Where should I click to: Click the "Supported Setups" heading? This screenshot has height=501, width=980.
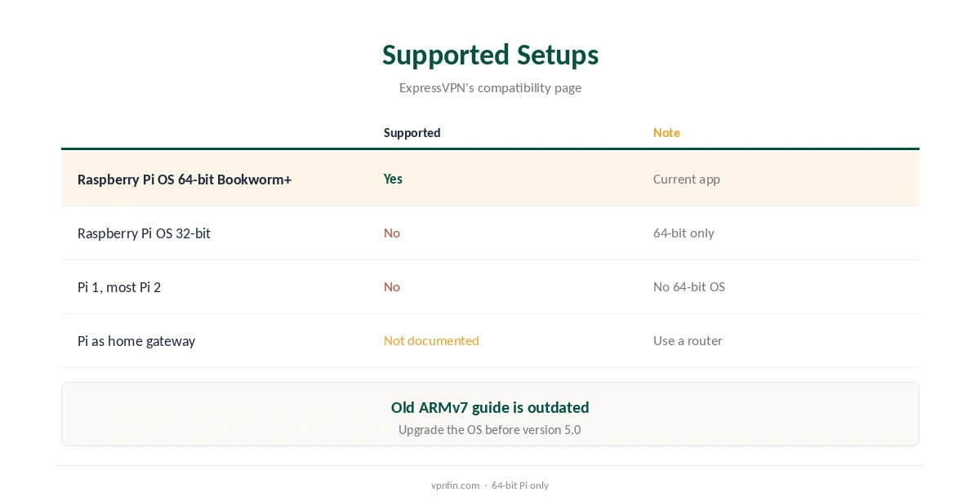pyautogui.click(x=490, y=55)
